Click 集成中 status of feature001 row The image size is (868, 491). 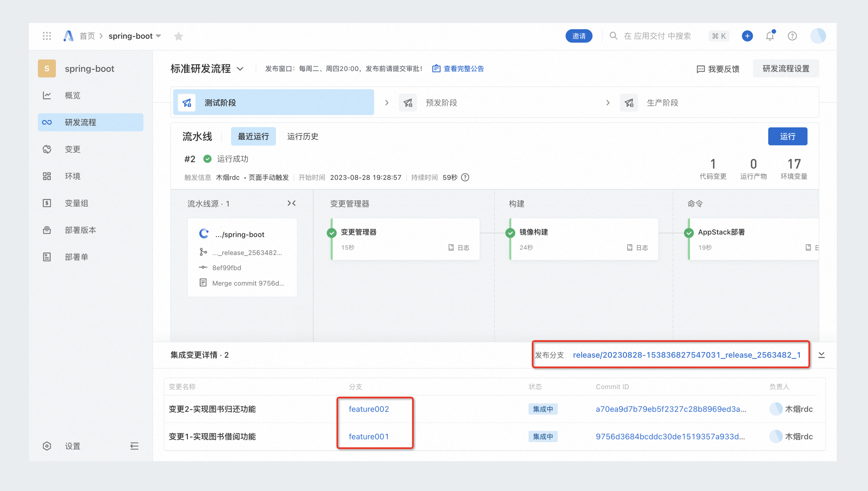point(543,437)
